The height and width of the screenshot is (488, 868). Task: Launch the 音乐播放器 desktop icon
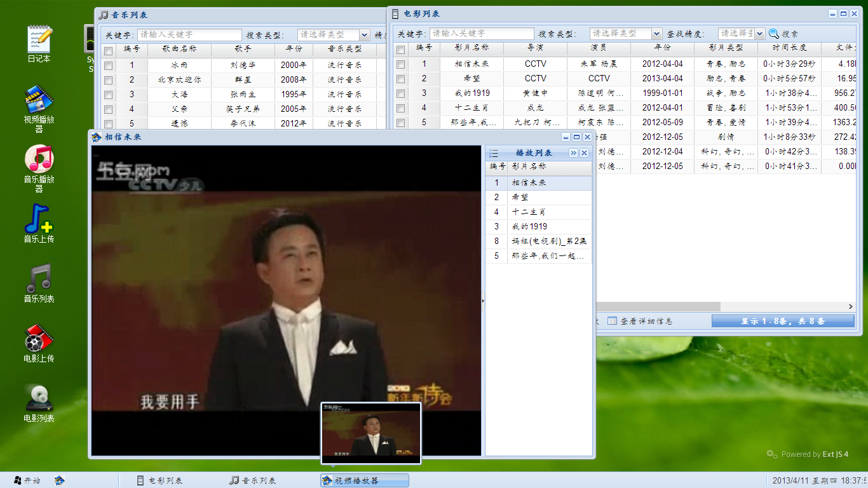[39, 169]
